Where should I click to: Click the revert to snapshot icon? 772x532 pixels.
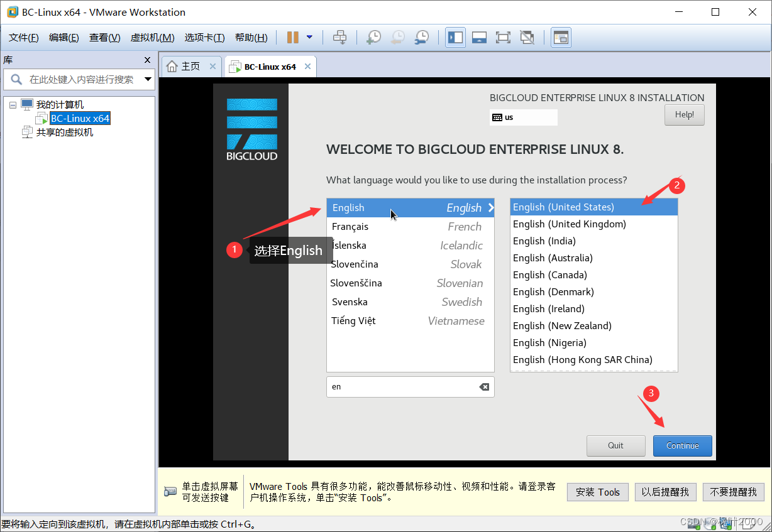[x=397, y=37]
